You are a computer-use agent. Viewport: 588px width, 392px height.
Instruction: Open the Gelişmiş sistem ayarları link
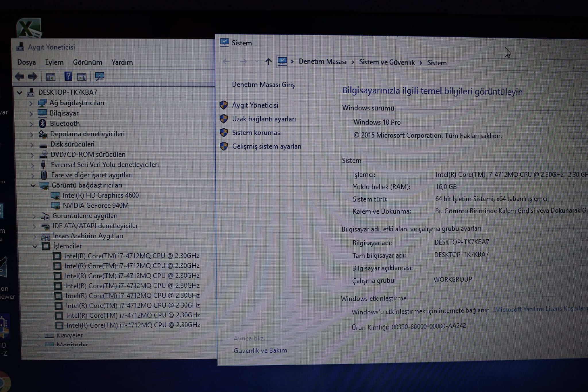pos(267,146)
